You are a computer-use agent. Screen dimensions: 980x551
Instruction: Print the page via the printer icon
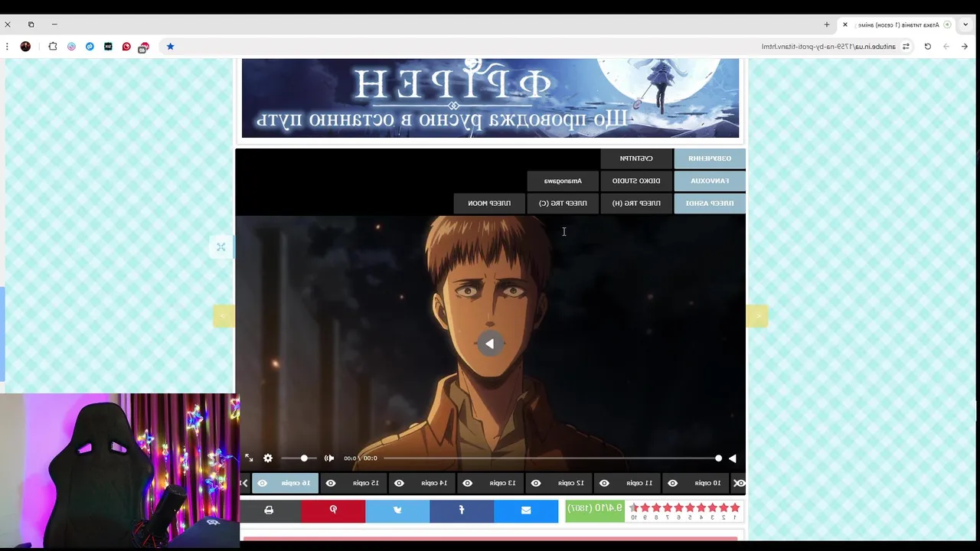(x=269, y=510)
